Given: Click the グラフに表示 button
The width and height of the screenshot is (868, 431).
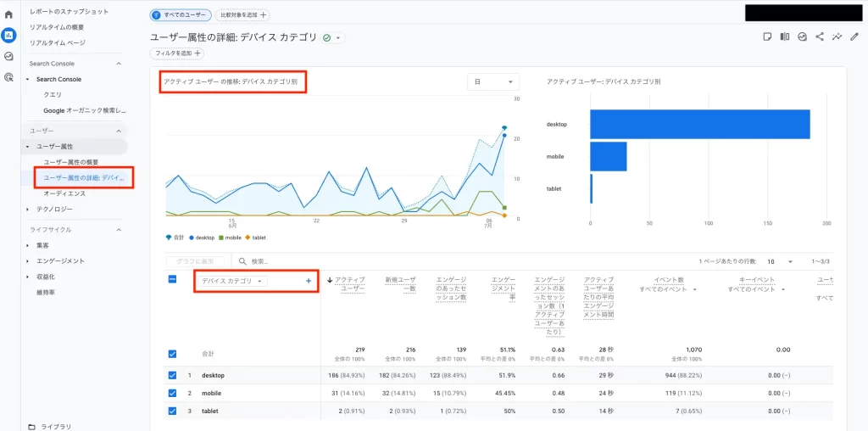Looking at the screenshot, I should coord(194,261).
